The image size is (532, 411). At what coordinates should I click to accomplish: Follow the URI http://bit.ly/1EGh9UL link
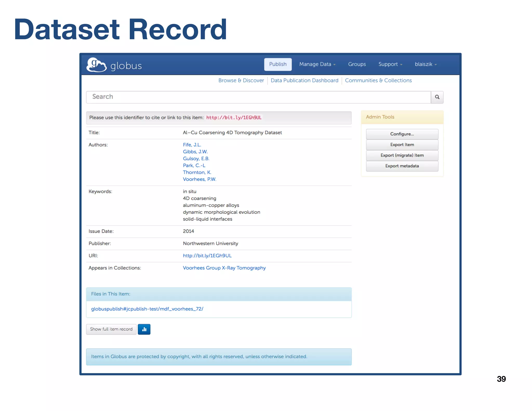pyautogui.click(x=207, y=256)
